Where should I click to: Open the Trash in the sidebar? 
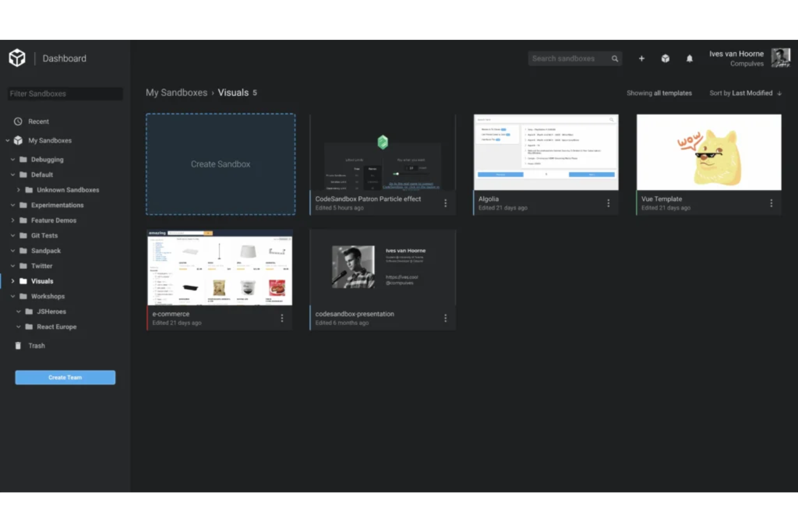point(36,346)
